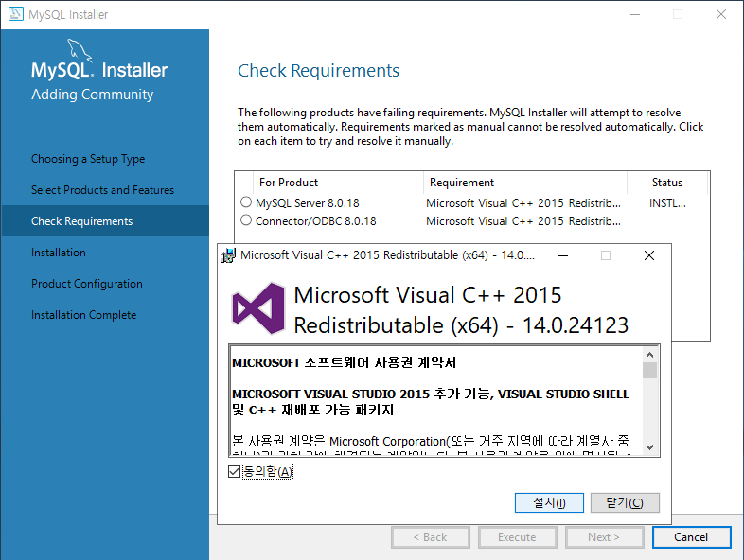Click the Visual C++ installer title bar icon
This screenshot has height=560, width=744.
point(228,255)
